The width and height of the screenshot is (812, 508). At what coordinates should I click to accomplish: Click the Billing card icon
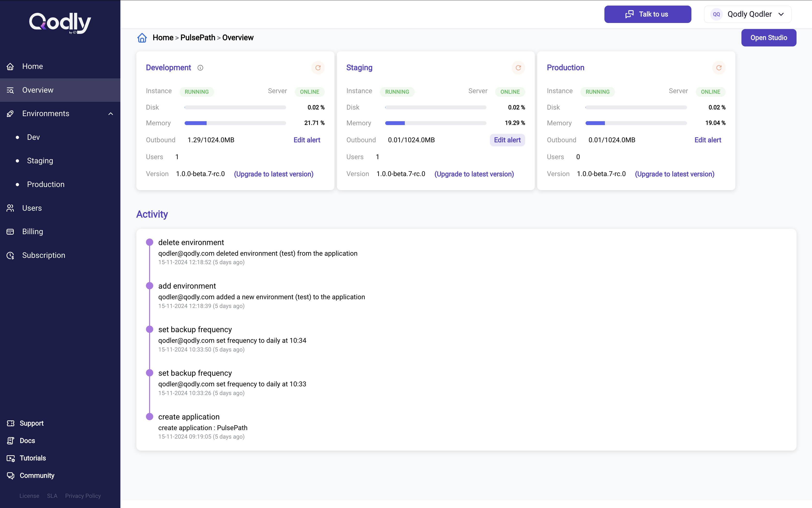[x=10, y=232]
